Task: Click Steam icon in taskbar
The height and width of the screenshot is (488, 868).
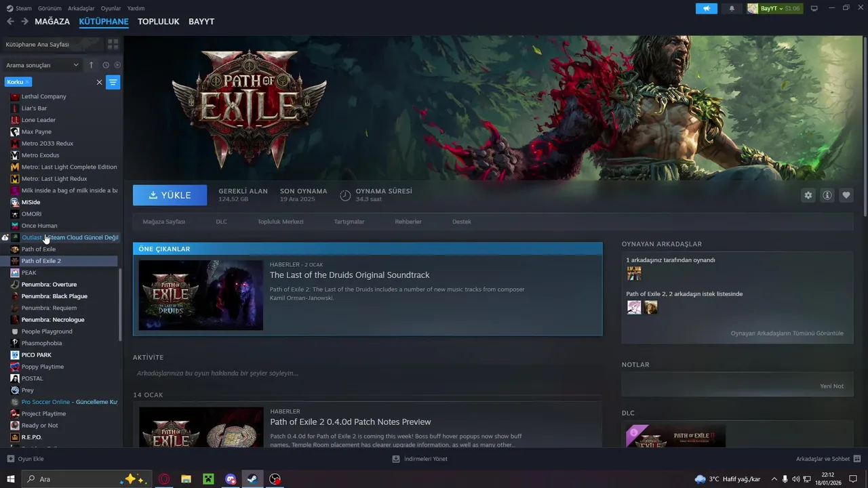Action: 252,479
